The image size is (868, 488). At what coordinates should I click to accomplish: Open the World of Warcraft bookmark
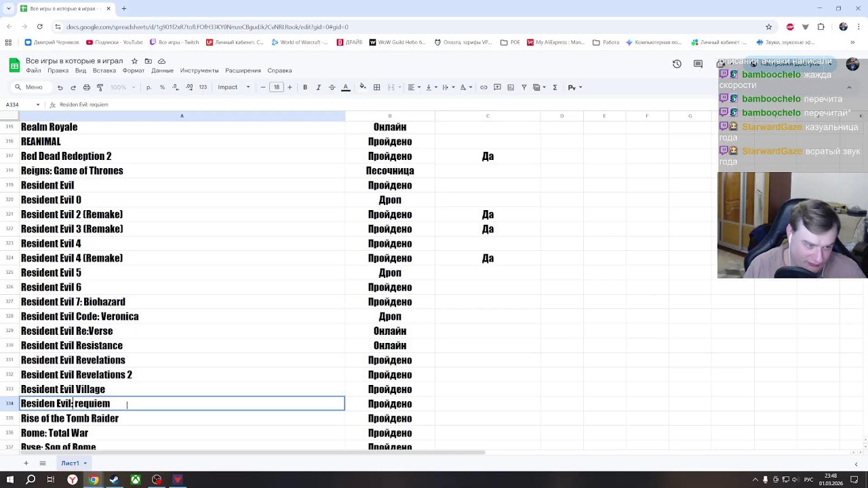click(x=300, y=42)
